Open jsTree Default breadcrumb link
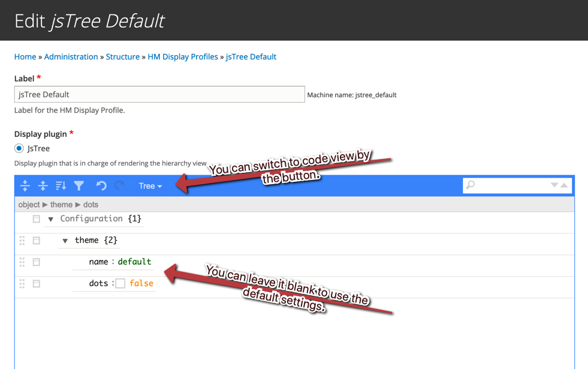Viewport: 588px width, 369px height. coord(251,56)
